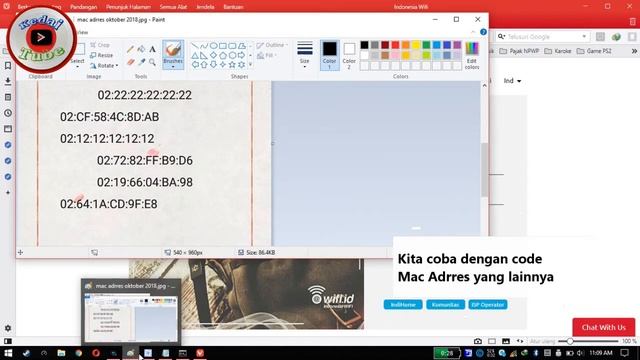Open search engine dropdown in Vivaldi search field
The height and width of the screenshot is (360, 640).
584,37
